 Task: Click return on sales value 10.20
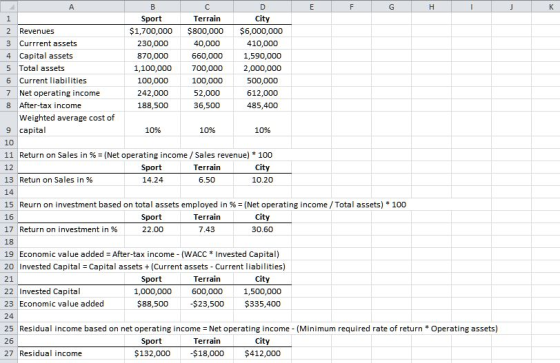click(x=262, y=180)
